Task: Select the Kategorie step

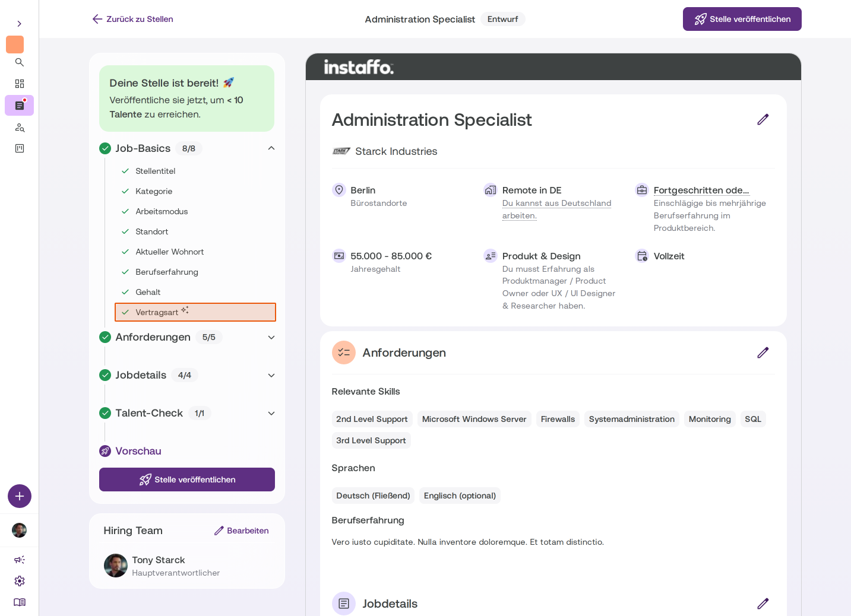Action: [x=195, y=191]
